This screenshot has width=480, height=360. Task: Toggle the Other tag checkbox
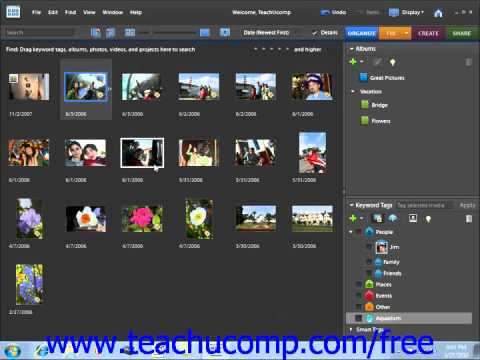pyautogui.click(x=359, y=307)
